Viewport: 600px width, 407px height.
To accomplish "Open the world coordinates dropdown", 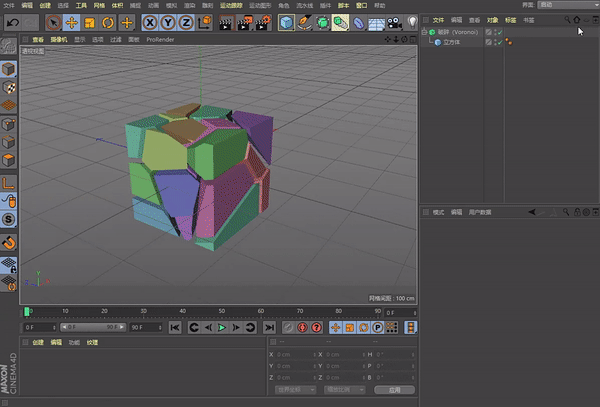I will pyautogui.click(x=295, y=390).
